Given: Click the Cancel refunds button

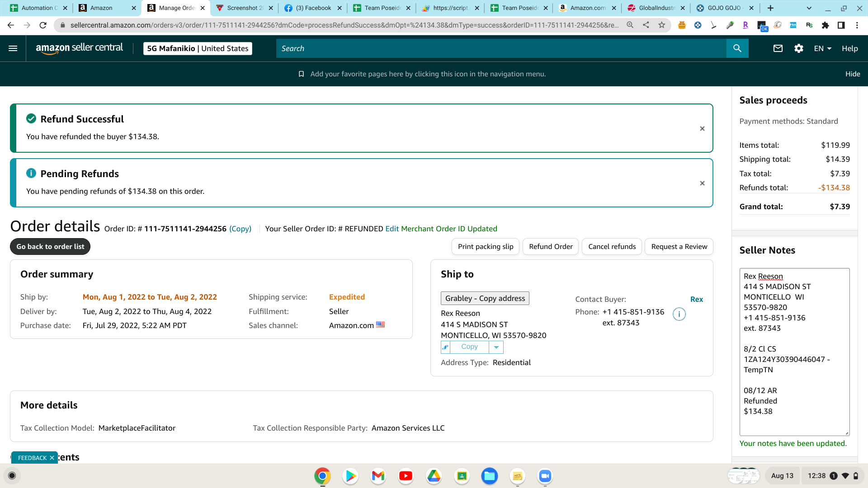Looking at the screenshot, I should 612,247.
